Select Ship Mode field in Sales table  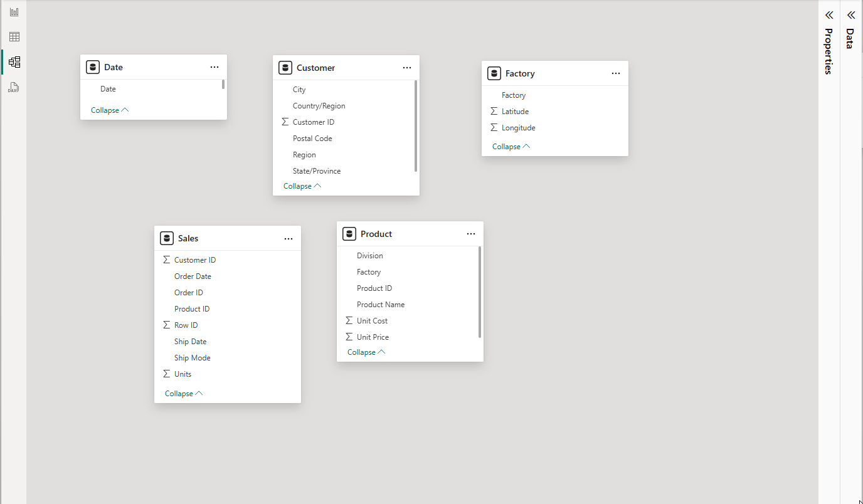click(228, 358)
